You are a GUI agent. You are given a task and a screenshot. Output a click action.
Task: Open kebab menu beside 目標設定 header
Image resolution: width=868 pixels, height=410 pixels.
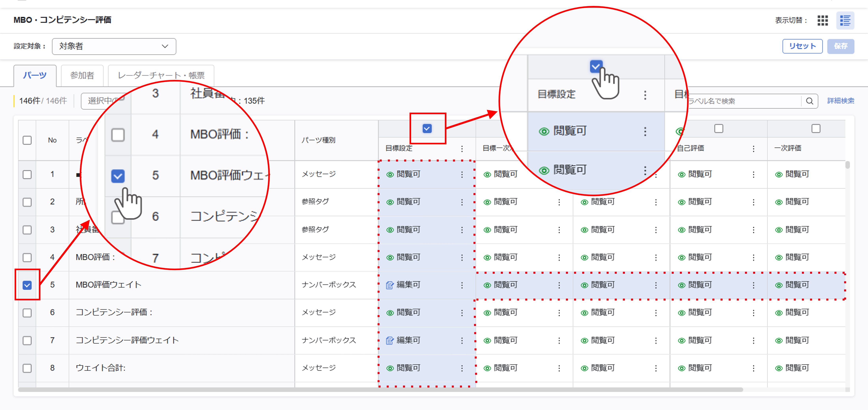point(462,148)
